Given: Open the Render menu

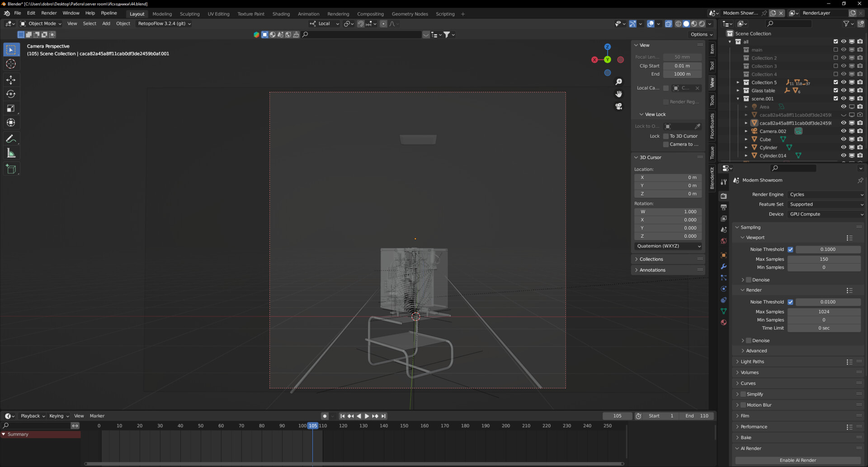Looking at the screenshot, I should (49, 13).
